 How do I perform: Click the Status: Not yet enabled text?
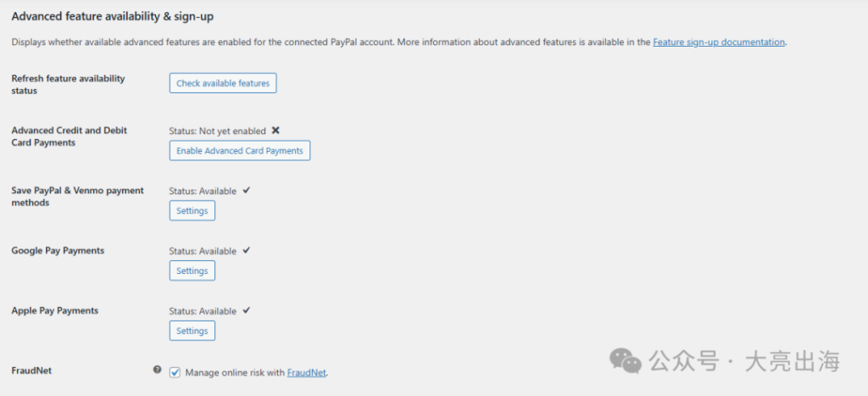point(217,131)
